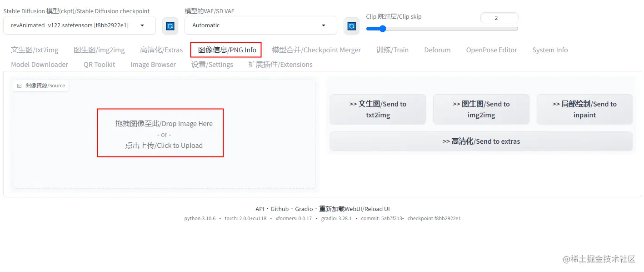Screen dimensions: 644x272
Task: Open the Gradio link in footer
Action: click(304, 209)
